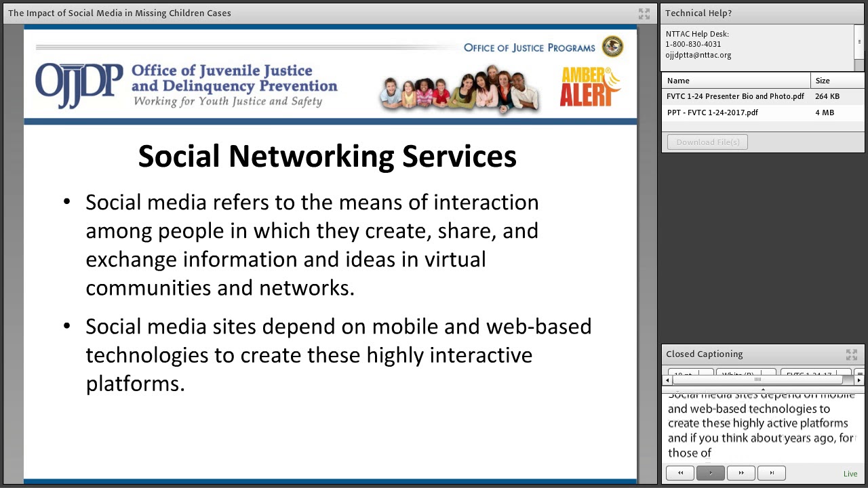Click the captioning scrollbar left arrow
Viewport: 868px width, 488px height.
click(667, 380)
